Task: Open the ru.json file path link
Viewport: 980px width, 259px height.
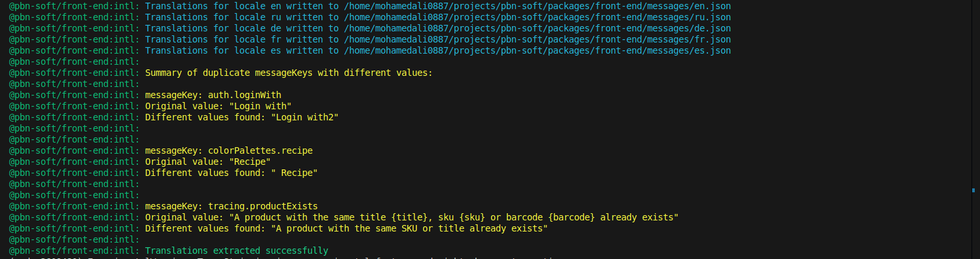Action: pos(537,17)
